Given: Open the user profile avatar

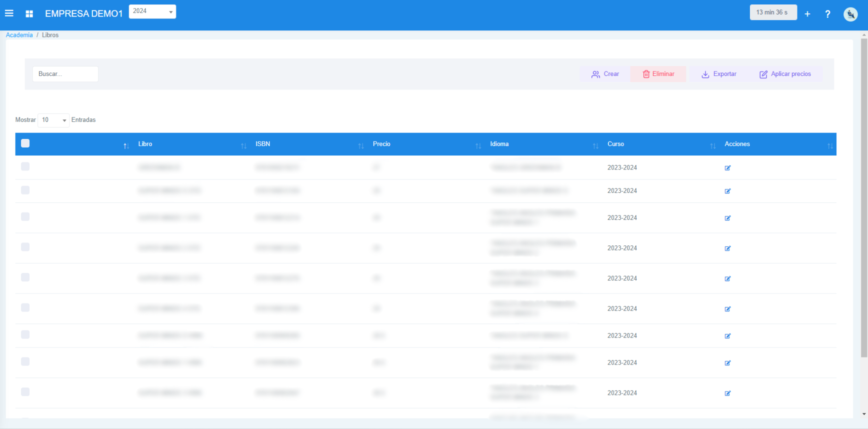Looking at the screenshot, I should tap(850, 14).
